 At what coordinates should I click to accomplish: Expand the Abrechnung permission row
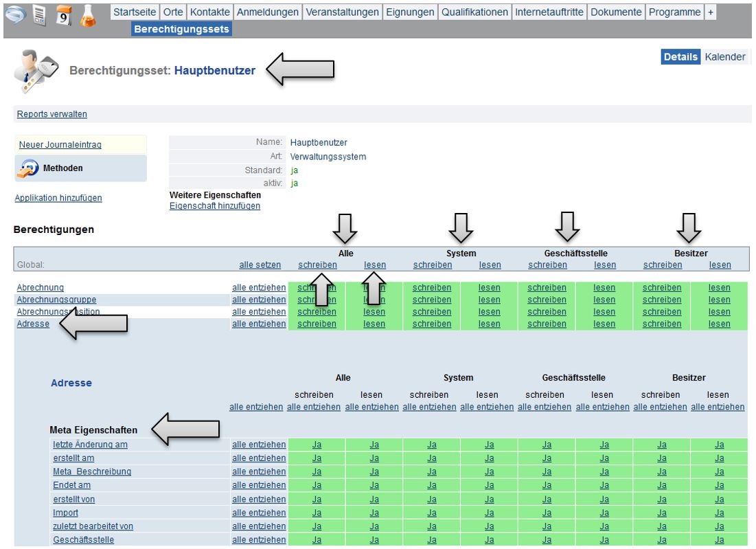pos(40,288)
